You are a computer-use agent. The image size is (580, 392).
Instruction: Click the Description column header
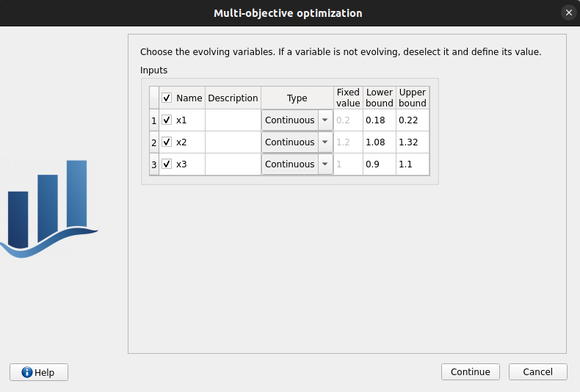(233, 98)
